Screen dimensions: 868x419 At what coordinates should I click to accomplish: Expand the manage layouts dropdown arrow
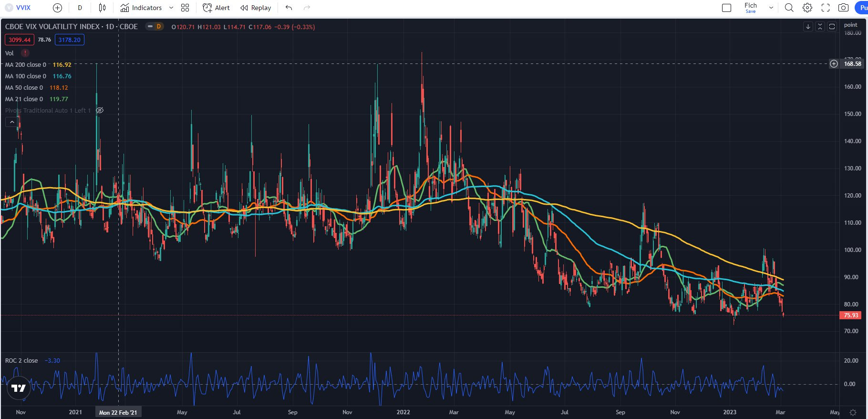click(771, 8)
